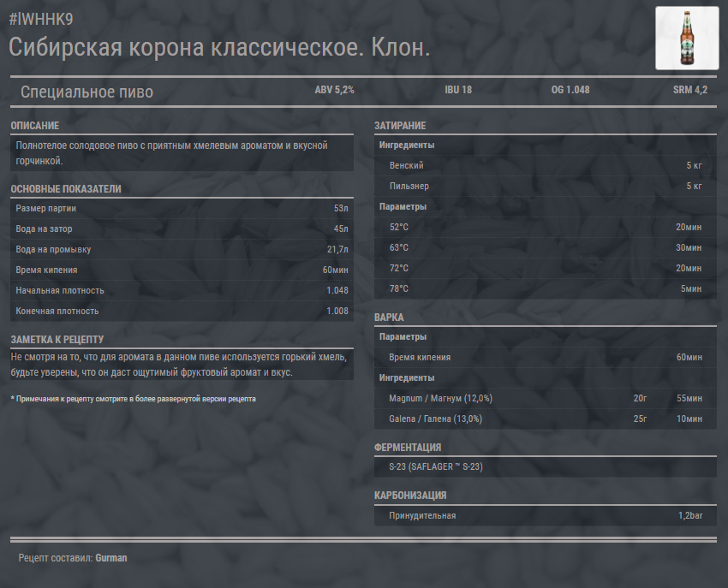The image size is (728, 588).
Task: Click the 'ОСНОВНЫЕ ПОКАЗАТЕЛИ' section heading
Action: 66,189
